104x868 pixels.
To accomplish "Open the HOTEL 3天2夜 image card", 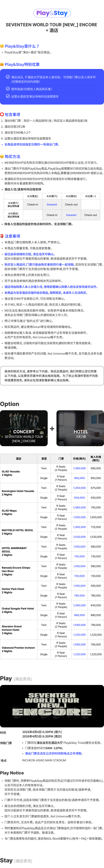I will pos(80,428).
